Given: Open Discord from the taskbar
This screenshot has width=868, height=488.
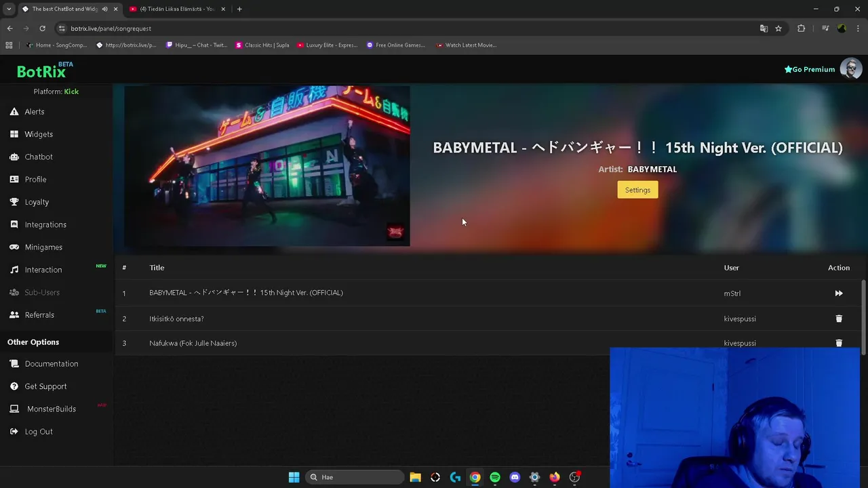Looking at the screenshot, I should coord(515,477).
